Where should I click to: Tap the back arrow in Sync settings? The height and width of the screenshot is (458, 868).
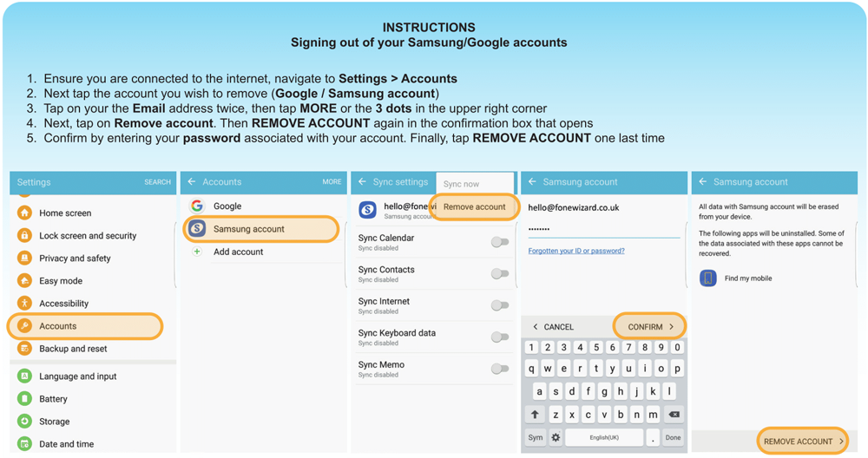[x=362, y=182]
